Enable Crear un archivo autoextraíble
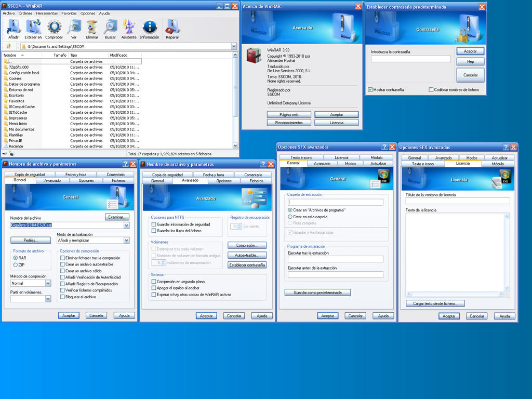This screenshot has height=399, width=532. [x=62, y=264]
